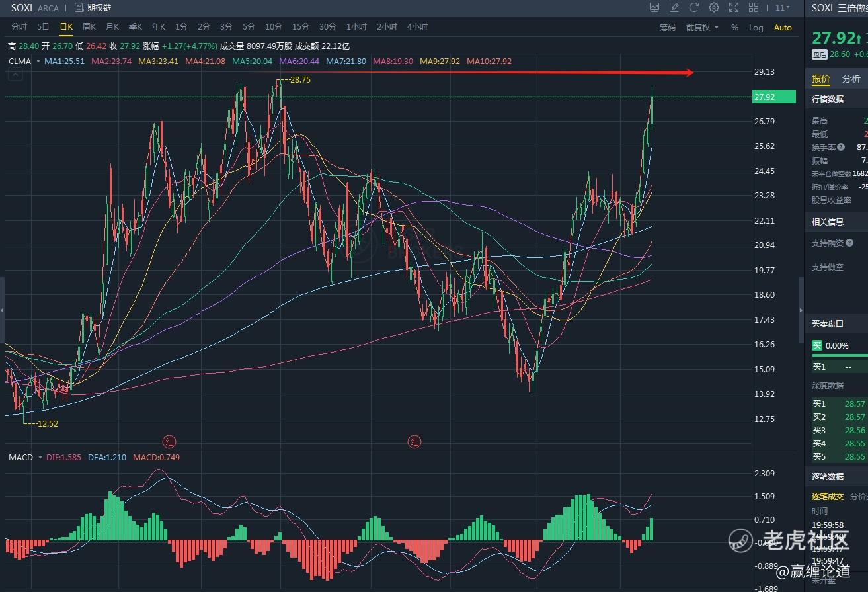Switch to the 2小时 interval
Screen dimensions: 868x592
[x=387, y=27]
